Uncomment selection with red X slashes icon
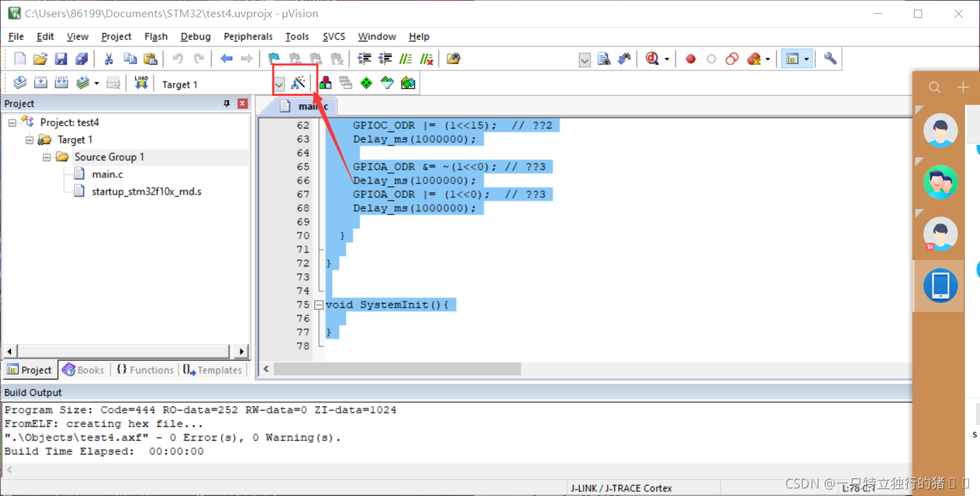980x496 pixels. click(427, 59)
